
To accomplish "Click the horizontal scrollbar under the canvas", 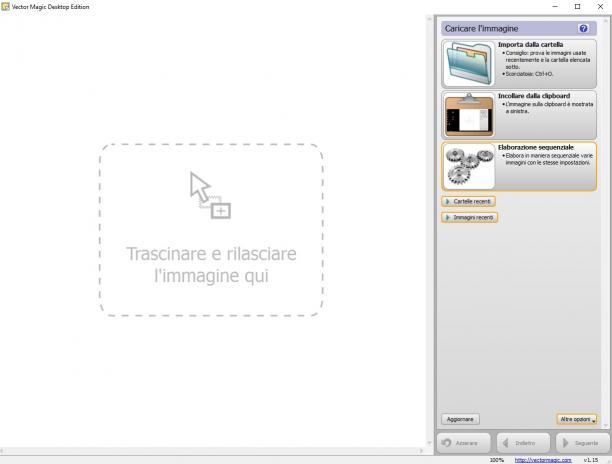I will (x=213, y=451).
